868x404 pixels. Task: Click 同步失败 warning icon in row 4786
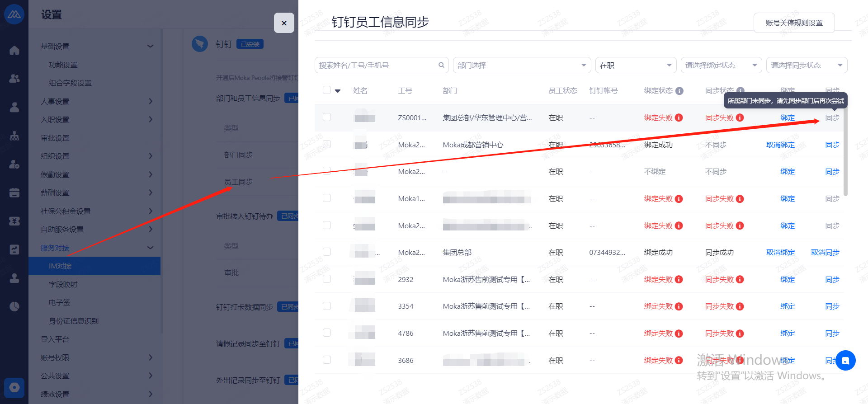click(x=740, y=334)
